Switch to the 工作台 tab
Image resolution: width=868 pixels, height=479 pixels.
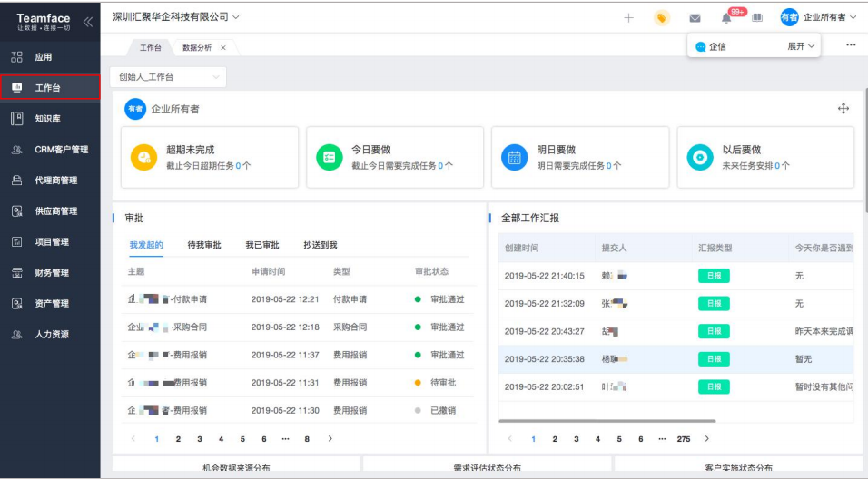click(x=150, y=47)
